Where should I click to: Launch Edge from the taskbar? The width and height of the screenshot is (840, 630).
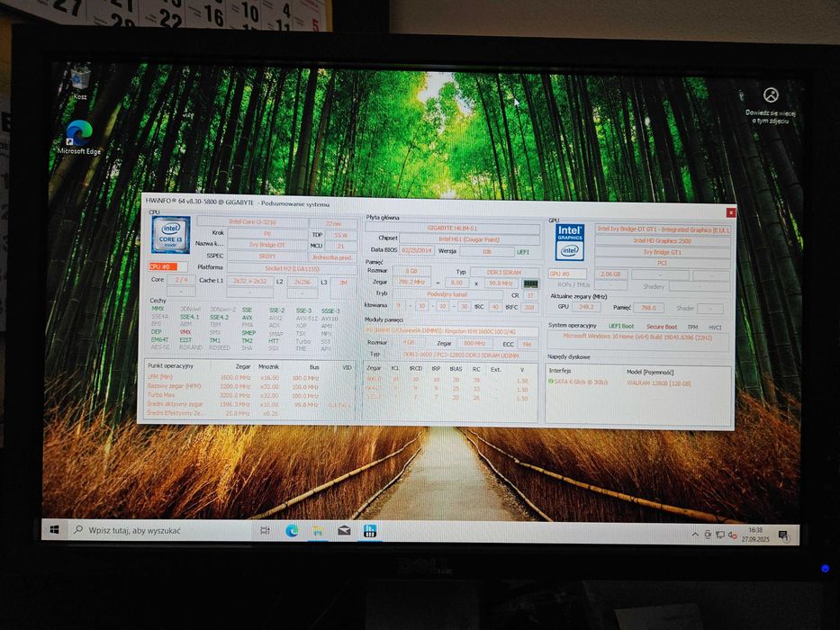[x=292, y=531]
